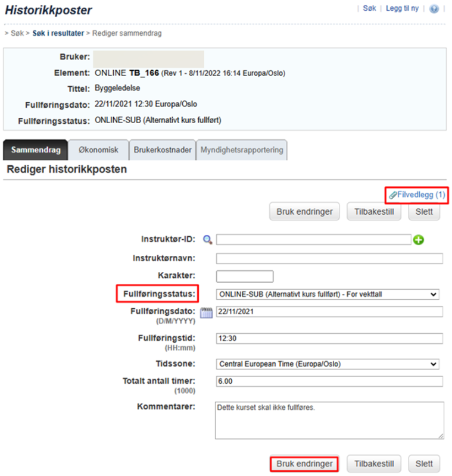This screenshot has width=452, height=476.
Task: Go to Søk i resultater breadcrumb
Action: pyautogui.click(x=58, y=33)
